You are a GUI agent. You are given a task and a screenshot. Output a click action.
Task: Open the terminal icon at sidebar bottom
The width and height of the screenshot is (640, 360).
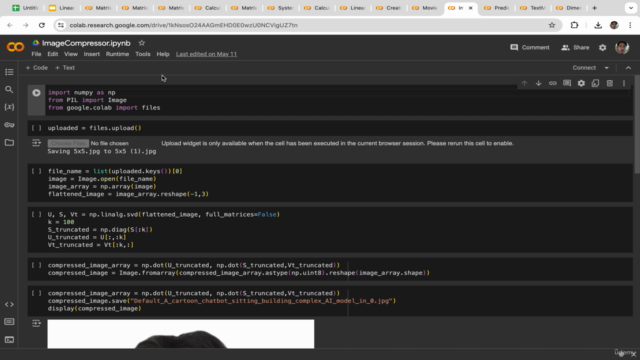pyautogui.click(x=9, y=340)
